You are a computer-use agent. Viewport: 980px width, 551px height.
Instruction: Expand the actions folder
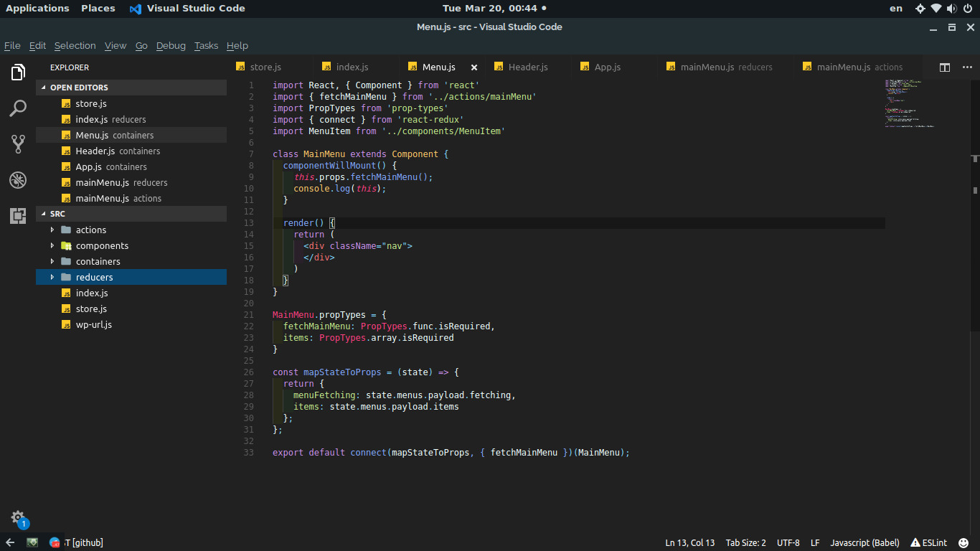click(x=131, y=230)
